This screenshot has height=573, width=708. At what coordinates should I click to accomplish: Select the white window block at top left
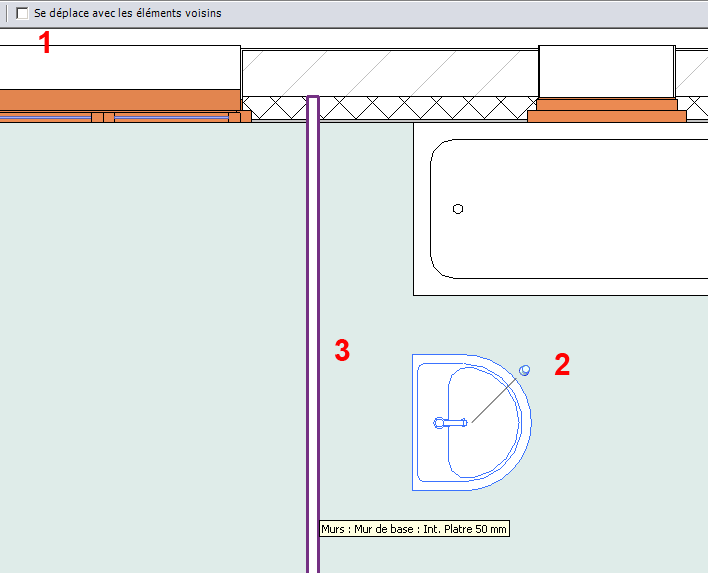click(x=120, y=67)
